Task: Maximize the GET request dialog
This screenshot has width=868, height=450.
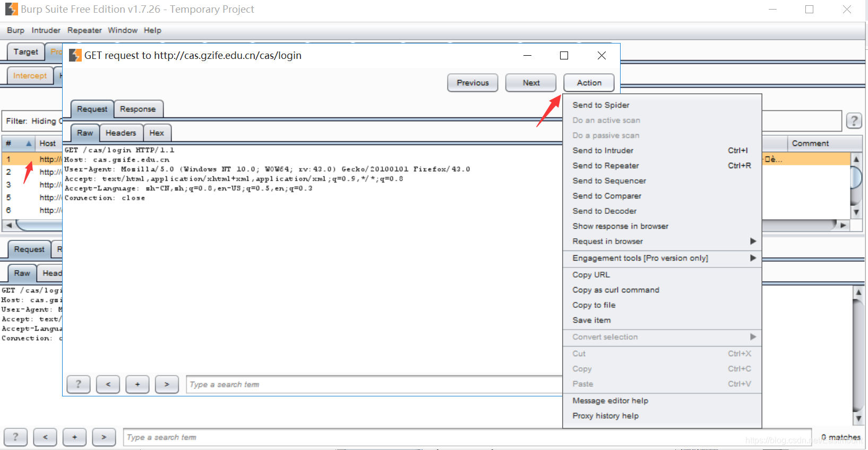Action: point(564,55)
